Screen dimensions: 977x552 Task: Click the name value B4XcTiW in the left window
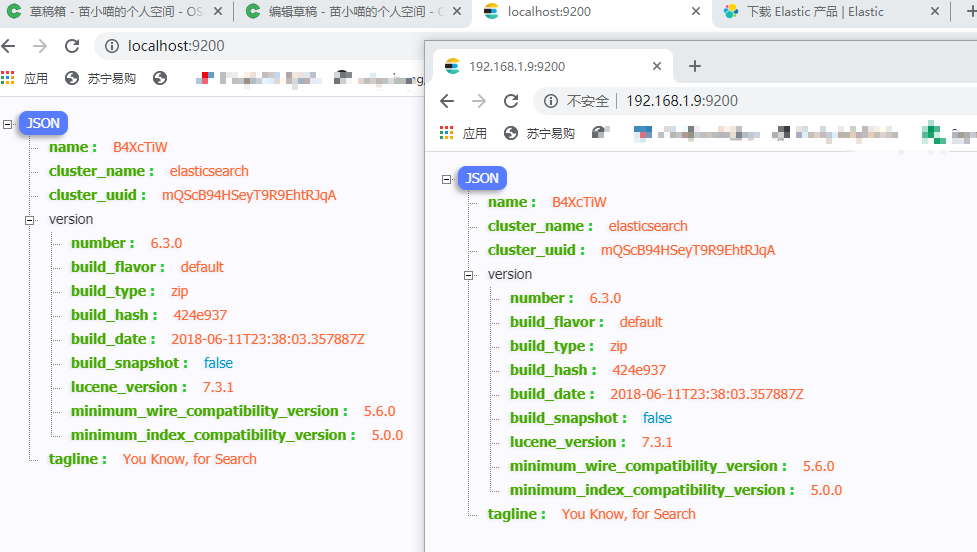click(x=140, y=147)
